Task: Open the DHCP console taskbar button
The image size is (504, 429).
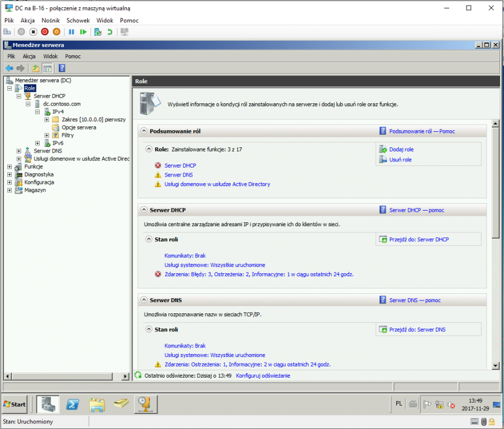Action: [x=145, y=404]
